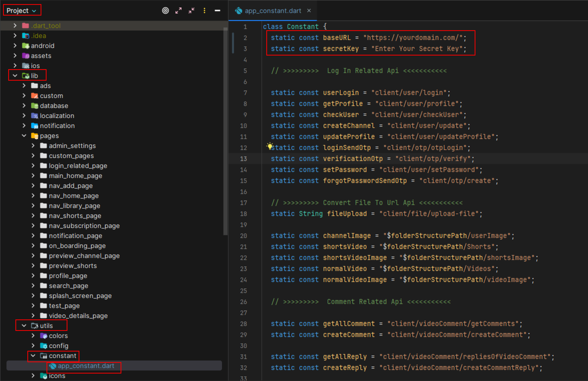Switch to app_constant.dart editor tab
Screen dimensions: 588x381
point(273,11)
